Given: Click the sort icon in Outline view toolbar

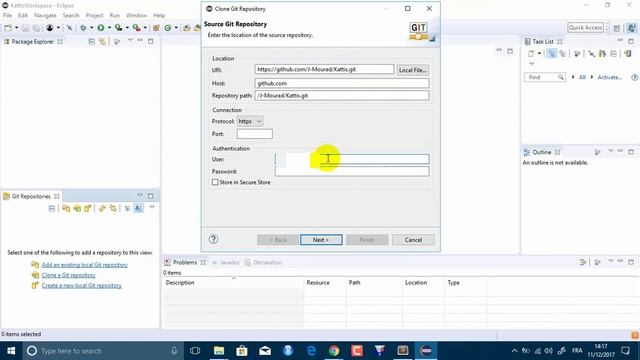Looking at the screenshot, I should pyautogui.click(x=597, y=152).
